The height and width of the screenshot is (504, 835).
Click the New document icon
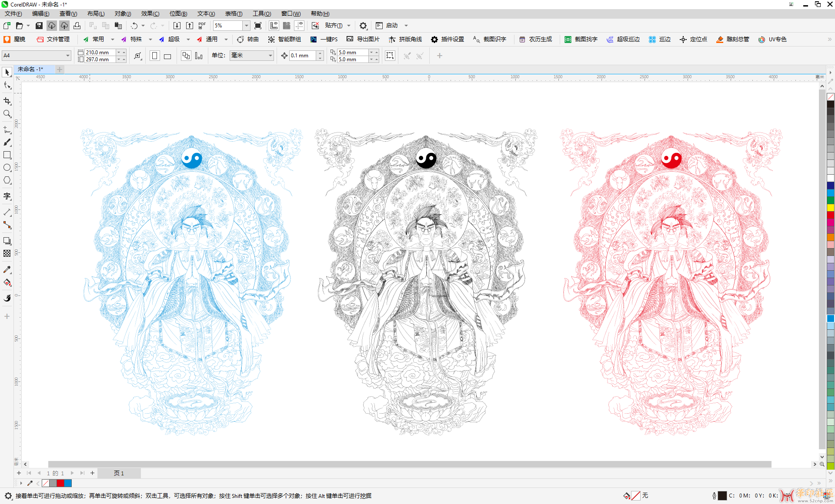7,26
